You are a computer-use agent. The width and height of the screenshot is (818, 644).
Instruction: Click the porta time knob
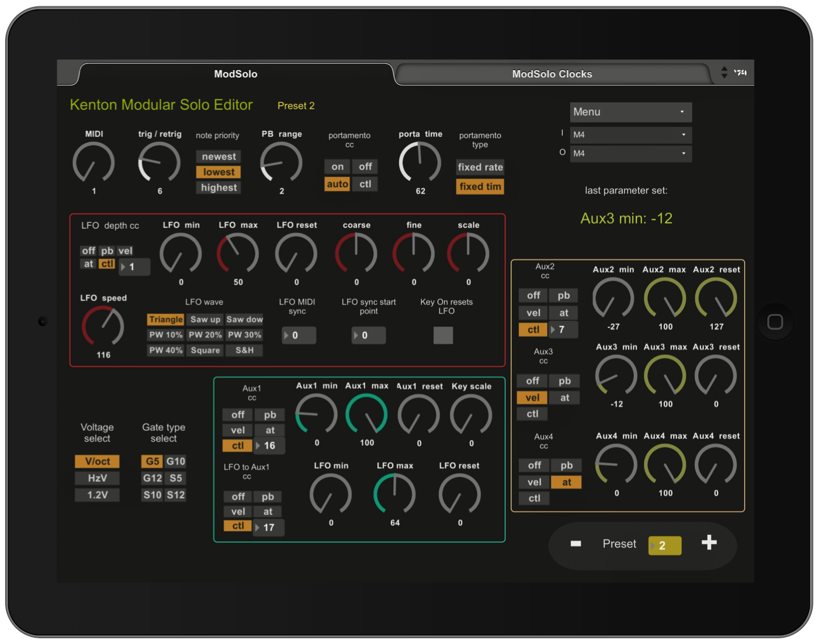coord(420,162)
